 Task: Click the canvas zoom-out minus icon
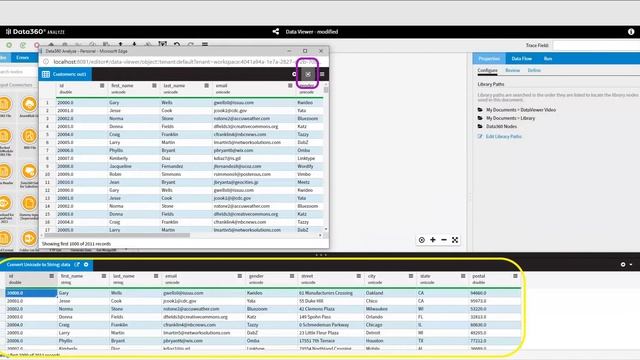(x=444, y=240)
